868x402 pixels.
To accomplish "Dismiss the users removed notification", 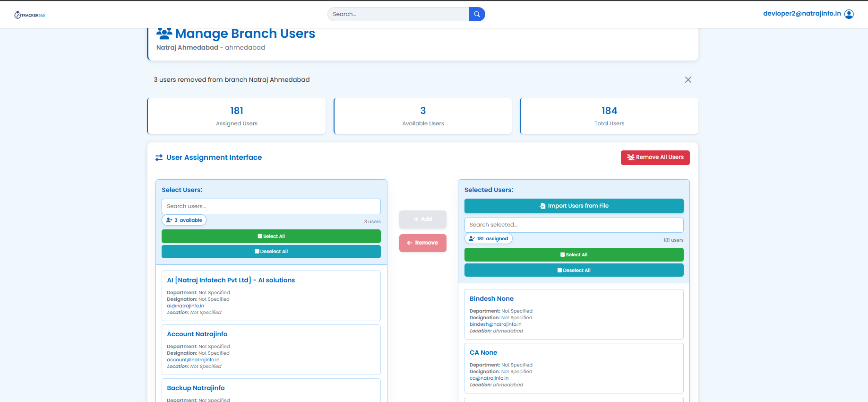I will 688,80.
